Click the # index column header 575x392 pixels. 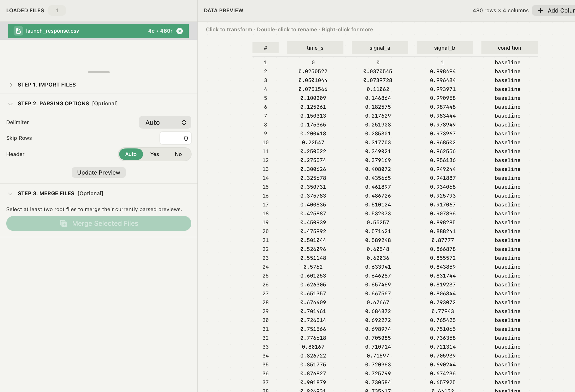(x=266, y=48)
